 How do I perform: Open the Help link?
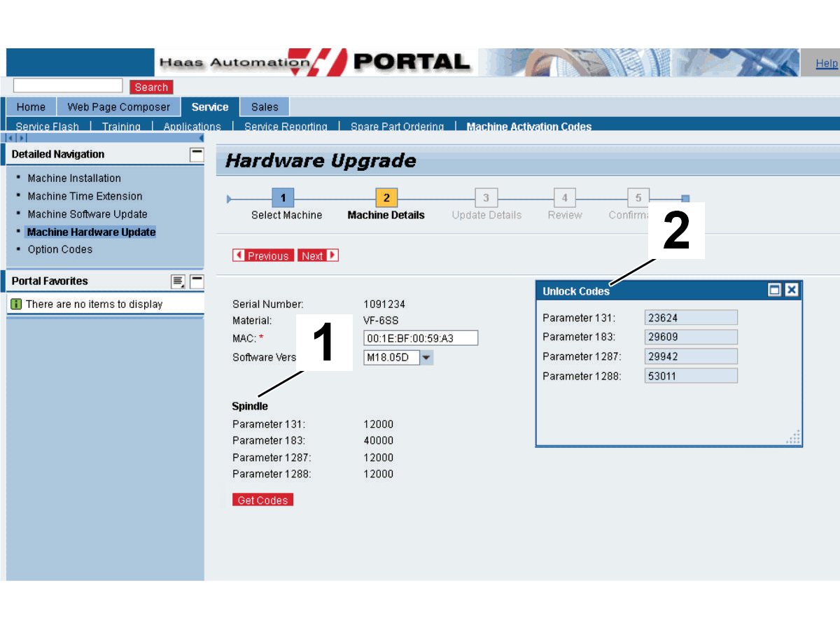[x=827, y=64]
